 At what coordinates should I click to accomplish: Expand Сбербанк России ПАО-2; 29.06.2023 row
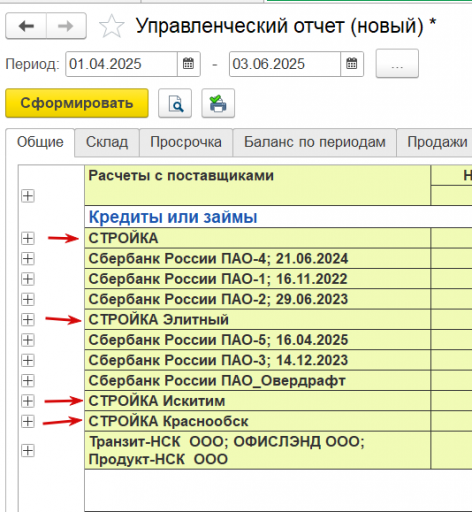pos(28,299)
